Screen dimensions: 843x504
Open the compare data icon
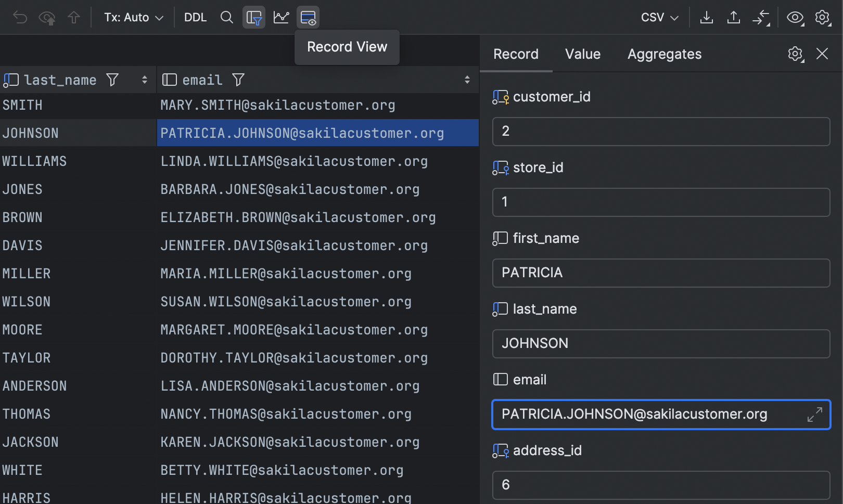(761, 17)
